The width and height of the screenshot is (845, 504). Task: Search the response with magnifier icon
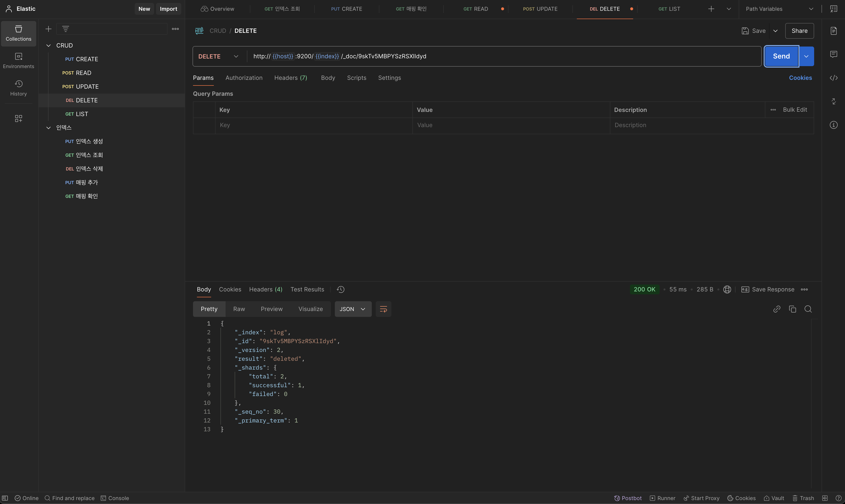tap(808, 309)
